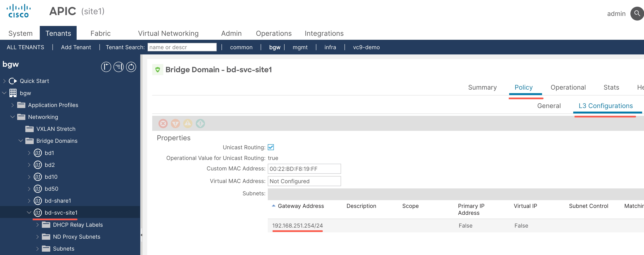Switch to the Operational tab
Viewport: 644px width, 255px height.
(x=568, y=88)
